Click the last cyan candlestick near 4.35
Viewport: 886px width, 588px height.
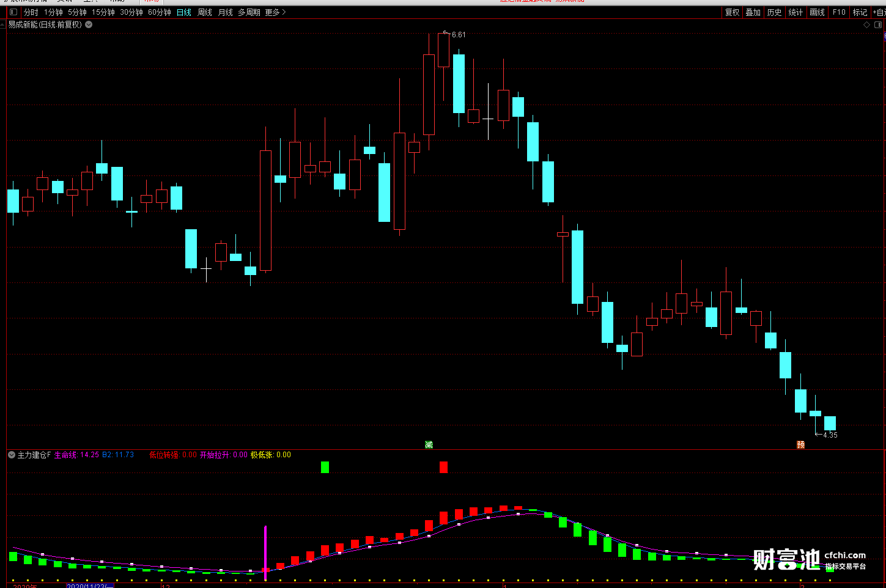(x=830, y=423)
